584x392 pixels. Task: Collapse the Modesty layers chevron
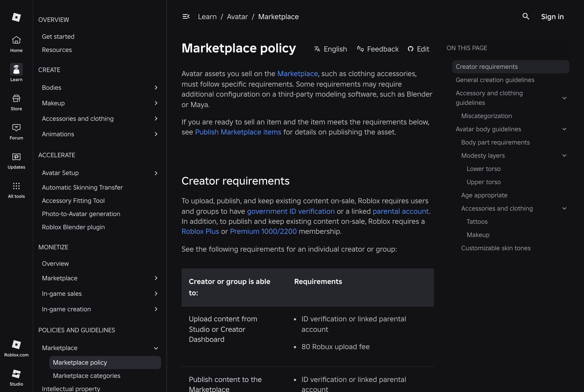pos(564,156)
